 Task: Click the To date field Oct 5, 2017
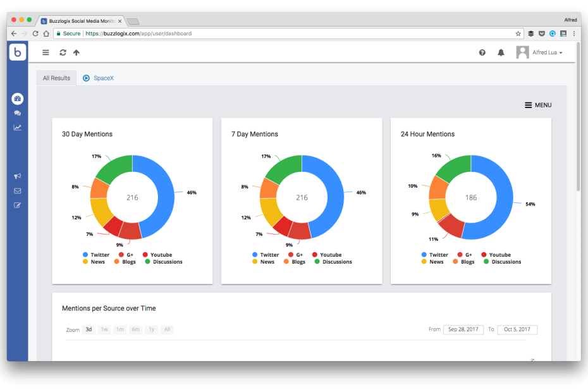(x=517, y=329)
